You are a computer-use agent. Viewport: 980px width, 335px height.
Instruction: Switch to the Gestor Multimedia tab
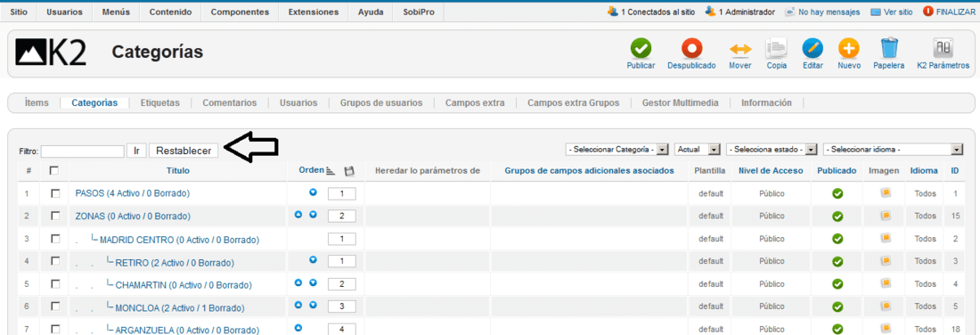click(x=680, y=103)
